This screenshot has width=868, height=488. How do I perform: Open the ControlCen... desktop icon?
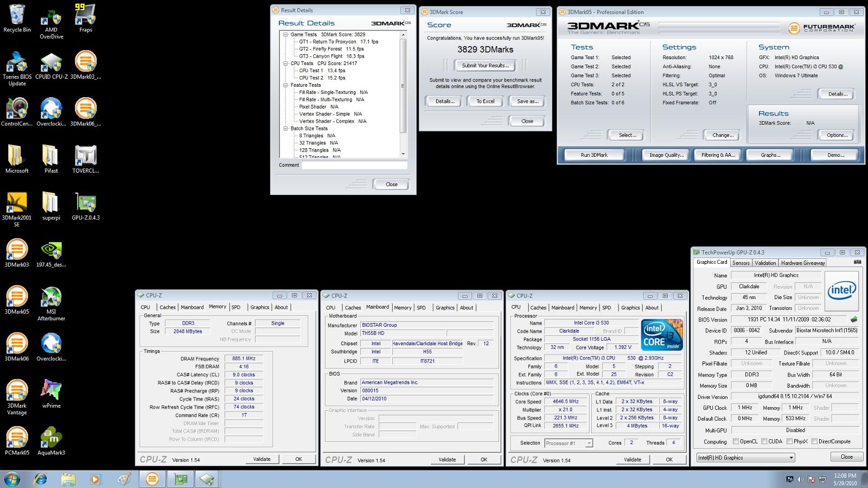(x=17, y=112)
